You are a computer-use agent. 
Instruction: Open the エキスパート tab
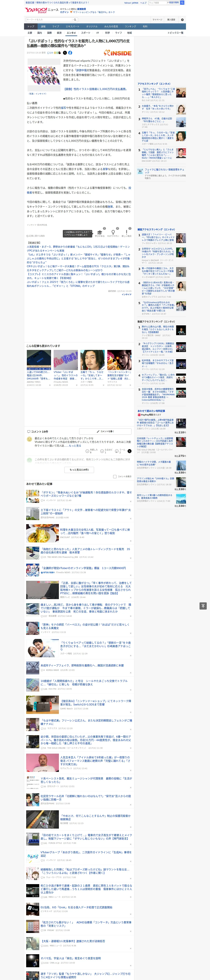(x=72, y=27)
